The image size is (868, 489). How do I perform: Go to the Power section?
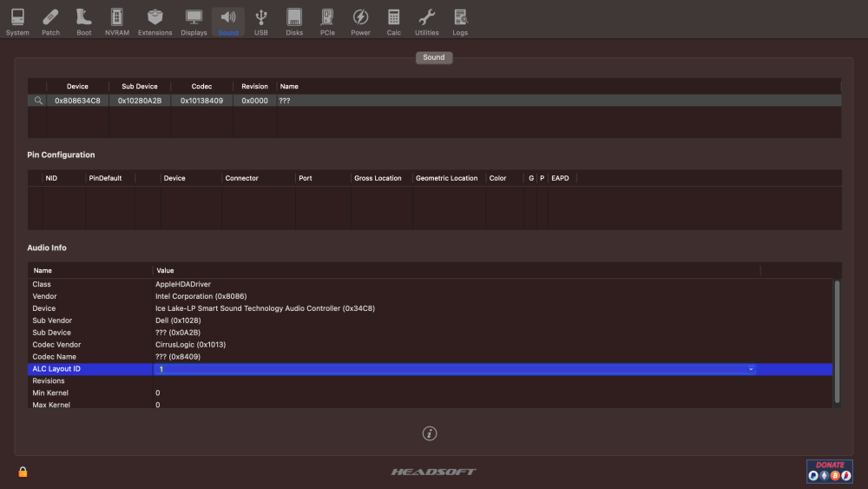360,23
